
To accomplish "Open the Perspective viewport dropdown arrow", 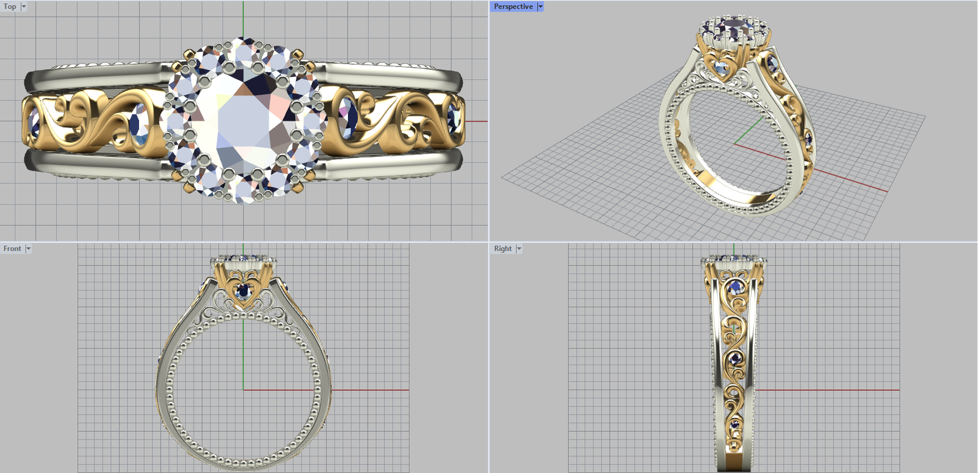I will tap(540, 7).
